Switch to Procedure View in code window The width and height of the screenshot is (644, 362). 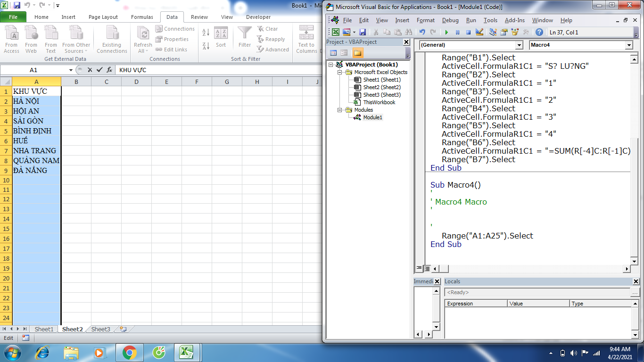pyautogui.click(x=419, y=269)
